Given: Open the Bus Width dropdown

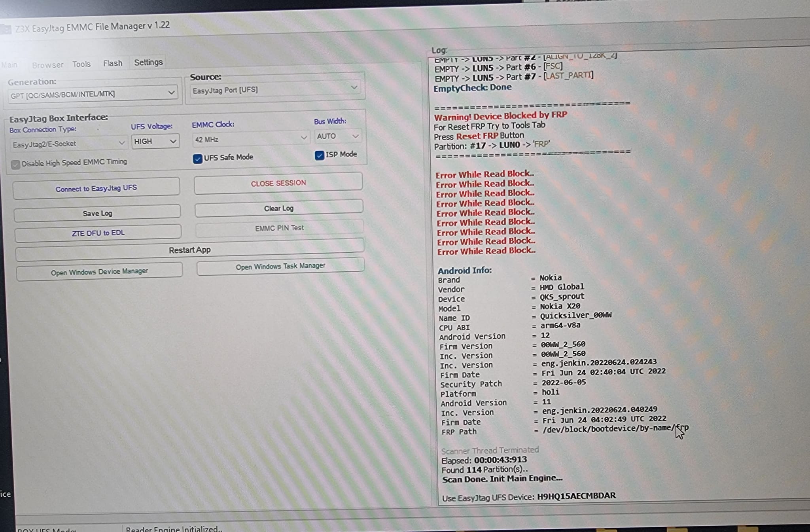Looking at the screenshot, I should click(337, 136).
